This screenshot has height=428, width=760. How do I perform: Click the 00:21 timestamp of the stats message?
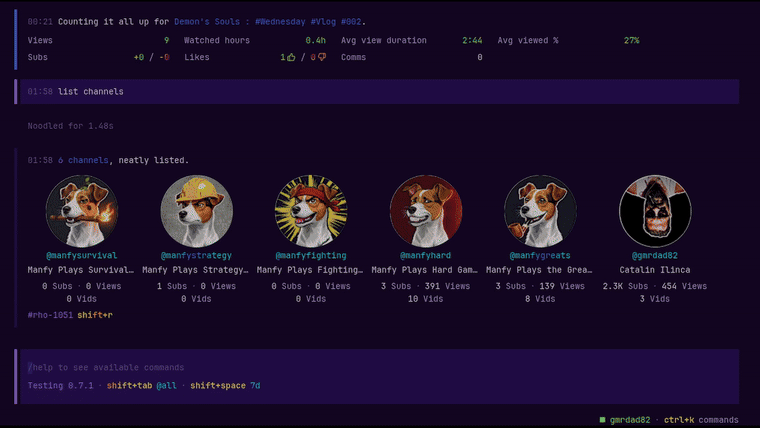pyautogui.click(x=40, y=22)
